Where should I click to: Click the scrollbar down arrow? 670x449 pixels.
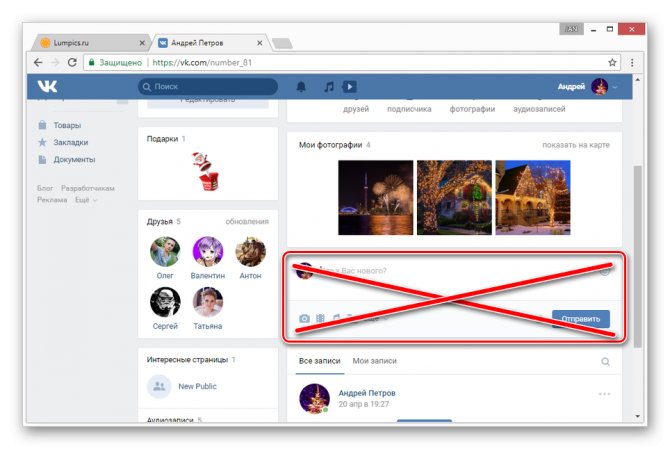(x=638, y=416)
